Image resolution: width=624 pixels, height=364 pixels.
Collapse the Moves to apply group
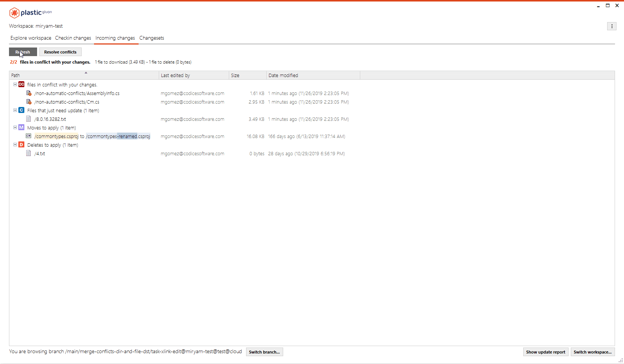(15, 127)
